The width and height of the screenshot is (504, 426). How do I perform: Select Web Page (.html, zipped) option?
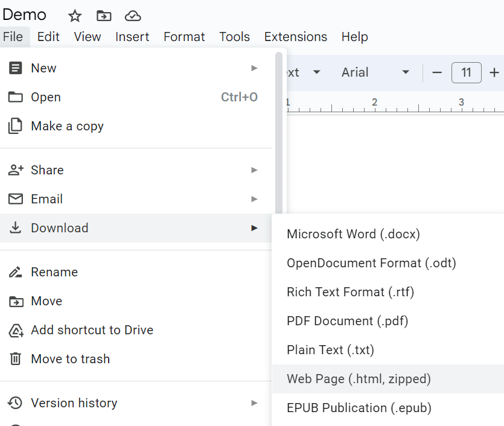tap(359, 379)
